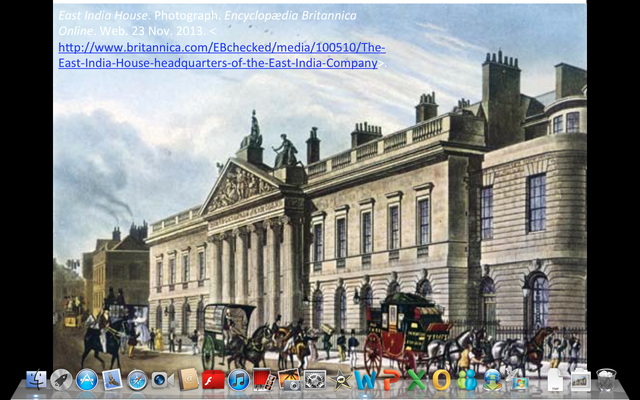This screenshot has height=400, width=640.
Task: Open Contacts address book icon
Action: coord(188,379)
